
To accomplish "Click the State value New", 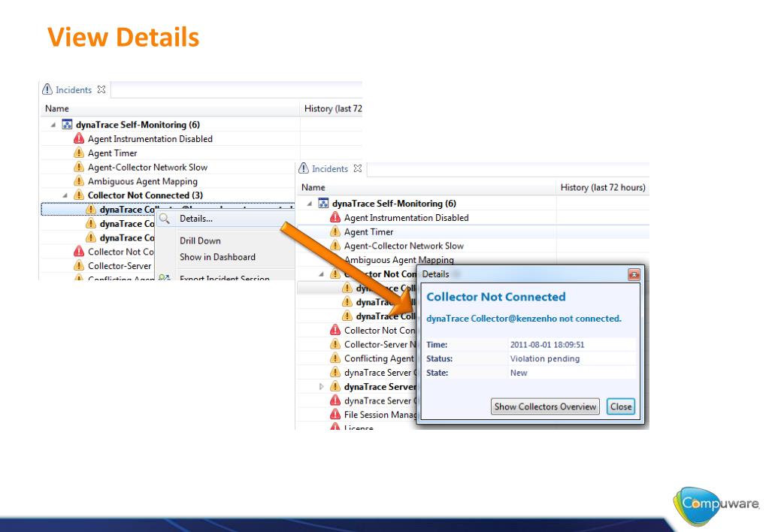I will 519,373.
